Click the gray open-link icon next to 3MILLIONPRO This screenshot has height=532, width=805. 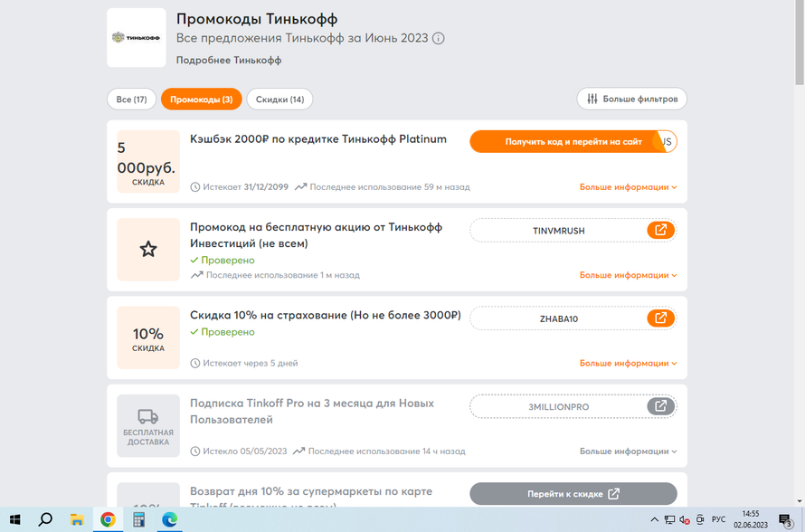661,406
